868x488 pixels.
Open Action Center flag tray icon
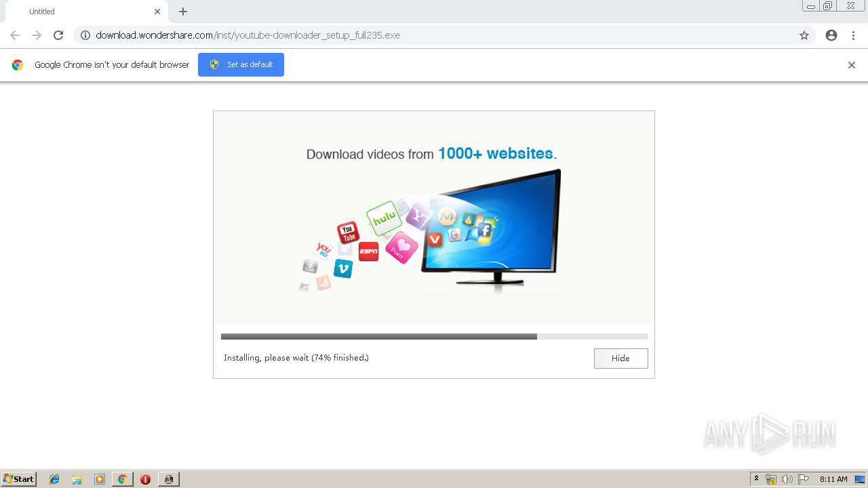coord(804,479)
